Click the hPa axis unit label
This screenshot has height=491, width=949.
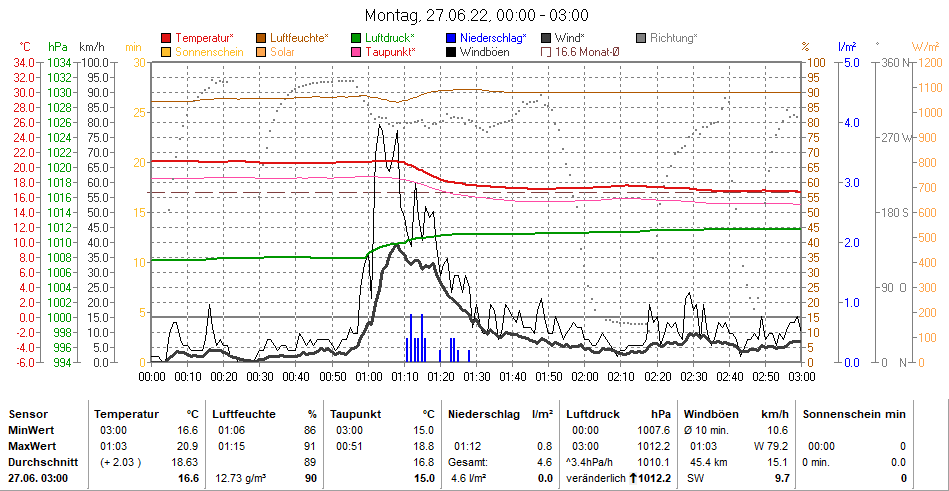[x=57, y=47]
